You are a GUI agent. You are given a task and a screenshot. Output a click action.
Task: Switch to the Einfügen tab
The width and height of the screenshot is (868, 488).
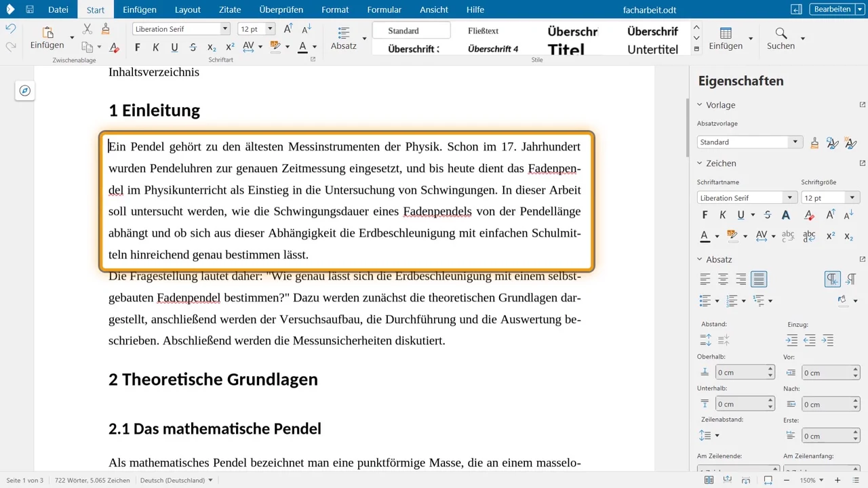(140, 9)
